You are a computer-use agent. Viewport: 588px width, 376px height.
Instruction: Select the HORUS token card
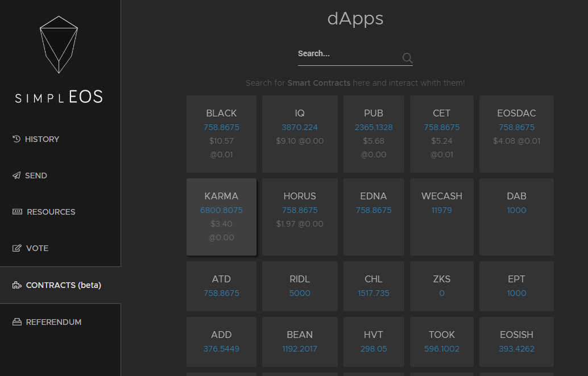[300, 217]
